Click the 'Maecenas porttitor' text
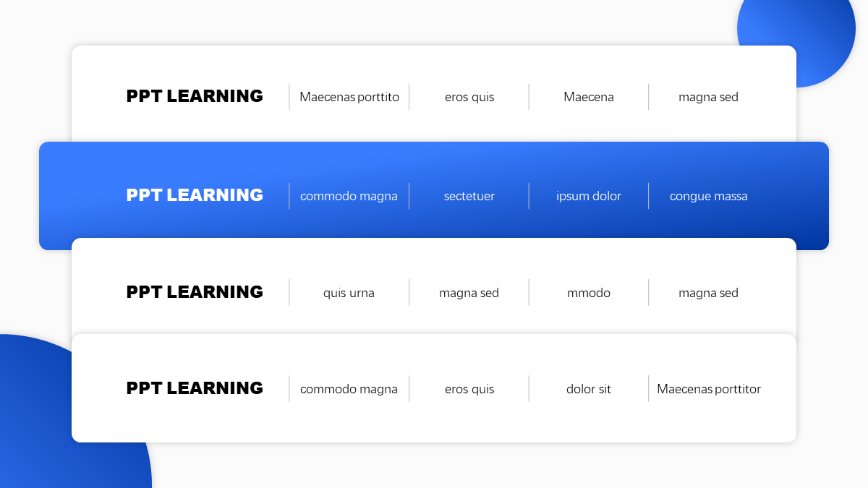Viewport: 868px width, 488px height. point(709,389)
